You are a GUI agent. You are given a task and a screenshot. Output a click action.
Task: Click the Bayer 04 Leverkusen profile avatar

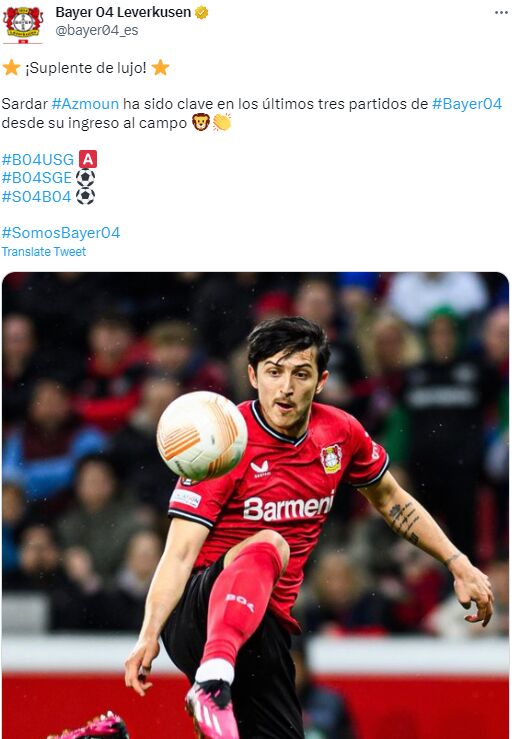[23, 24]
